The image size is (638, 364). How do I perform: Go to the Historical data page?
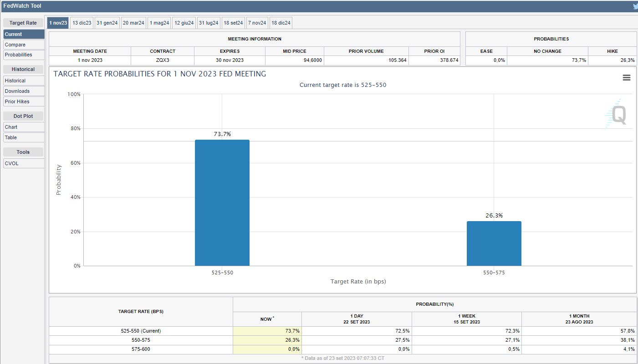(24, 81)
